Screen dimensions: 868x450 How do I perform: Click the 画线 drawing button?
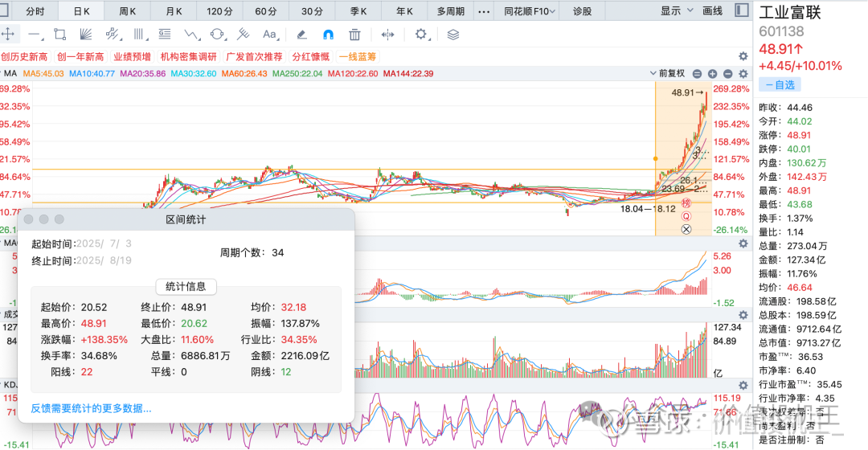pos(712,11)
